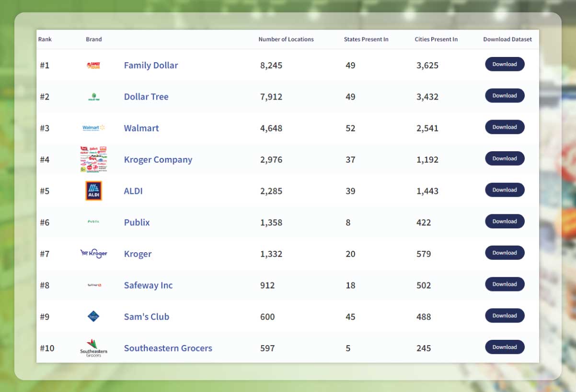This screenshot has width=576, height=392.
Task: Click the Family Dollar logo icon
Action: click(93, 66)
